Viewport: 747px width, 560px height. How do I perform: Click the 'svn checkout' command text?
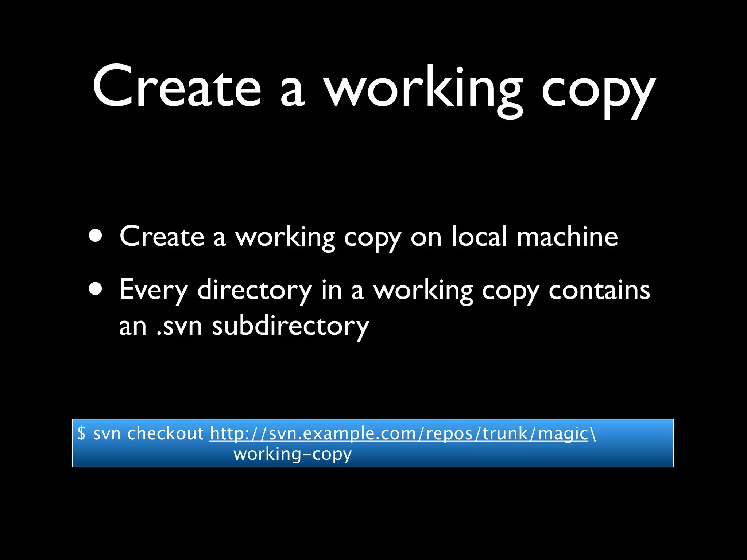(148, 433)
